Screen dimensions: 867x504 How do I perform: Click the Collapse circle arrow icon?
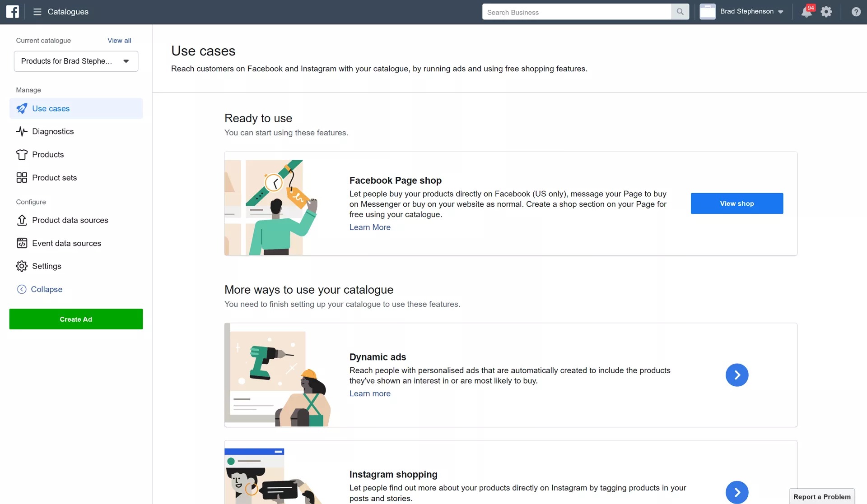[x=22, y=289]
